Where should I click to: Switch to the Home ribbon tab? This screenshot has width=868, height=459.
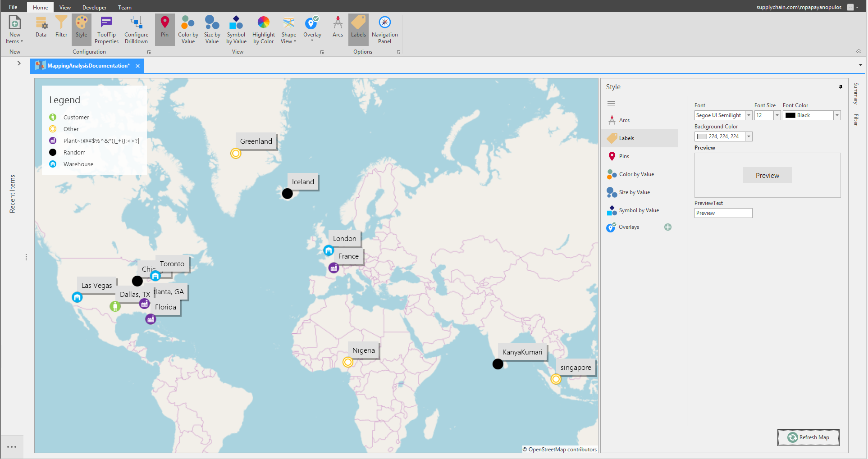(40, 7)
